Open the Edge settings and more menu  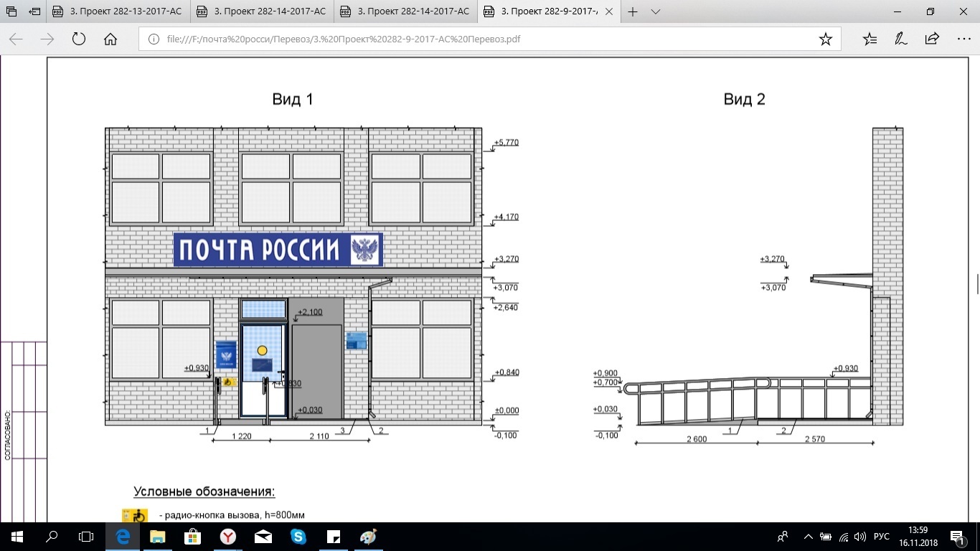963,39
